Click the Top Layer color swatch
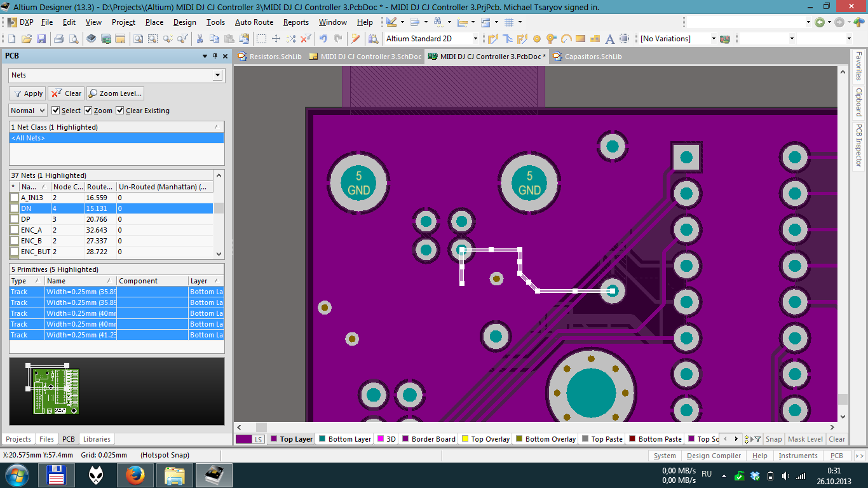 point(274,439)
